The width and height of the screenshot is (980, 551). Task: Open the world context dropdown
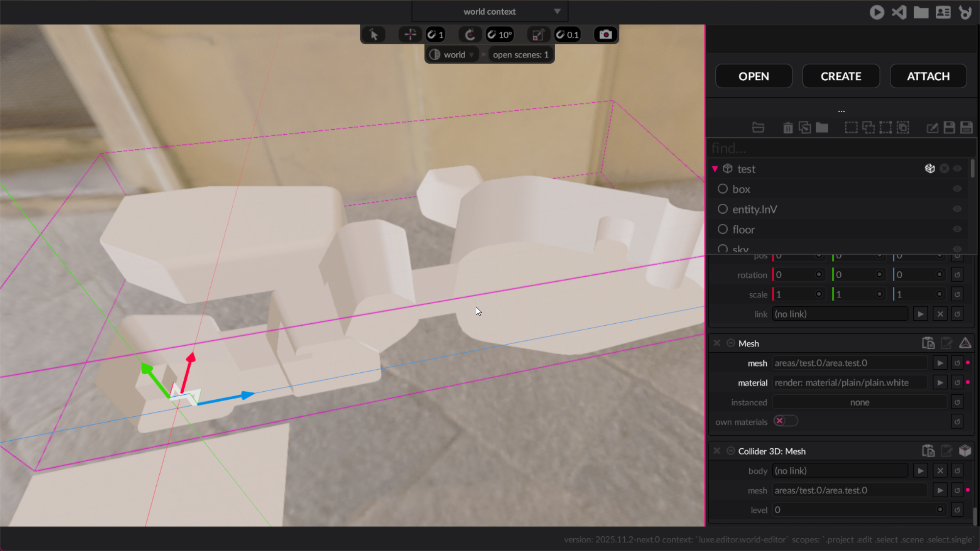pyautogui.click(x=490, y=12)
